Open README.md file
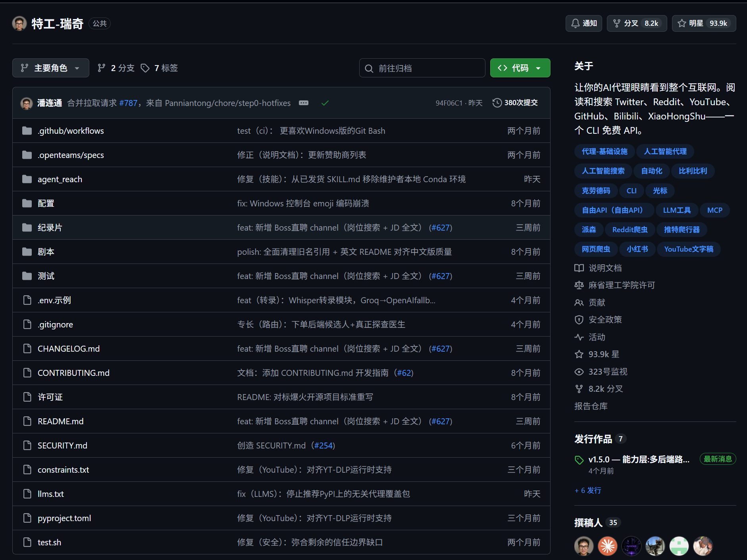 click(61, 421)
